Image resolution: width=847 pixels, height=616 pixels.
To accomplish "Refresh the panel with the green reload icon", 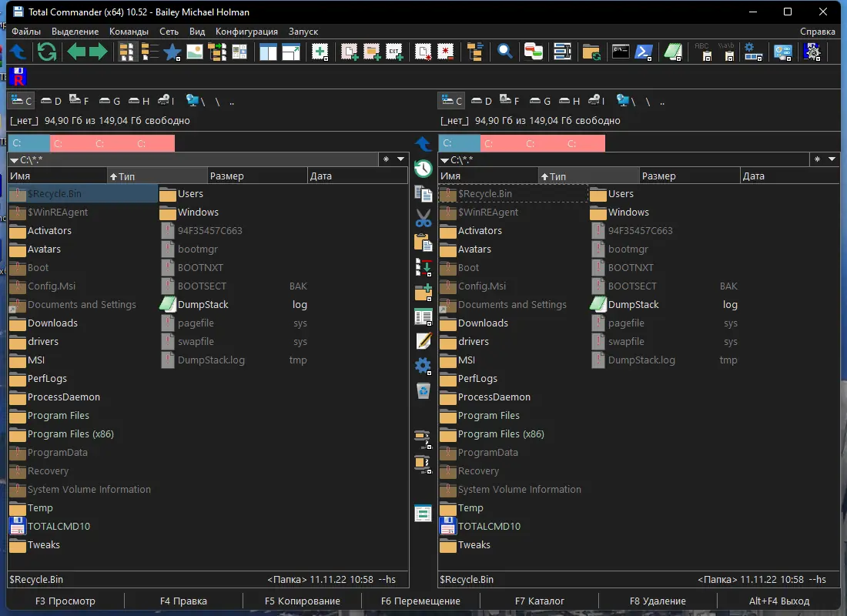I will [46, 52].
